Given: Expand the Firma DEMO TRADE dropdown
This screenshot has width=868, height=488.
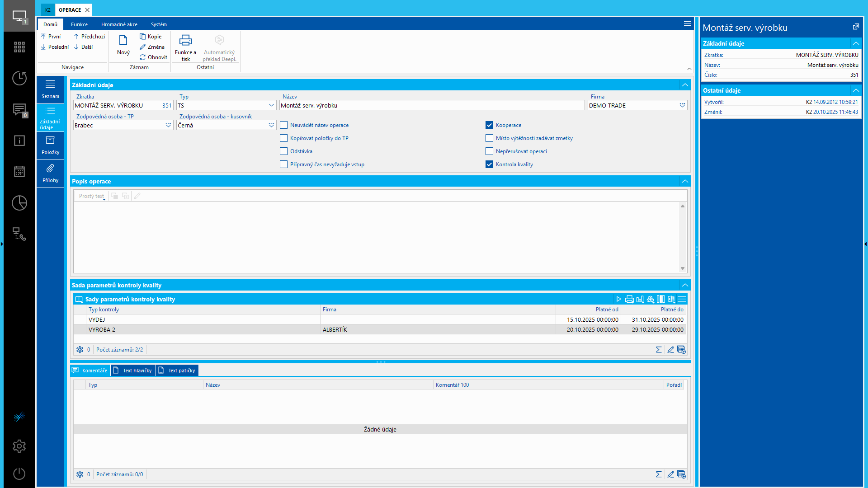Looking at the screenshot, I should coord(682,105).
